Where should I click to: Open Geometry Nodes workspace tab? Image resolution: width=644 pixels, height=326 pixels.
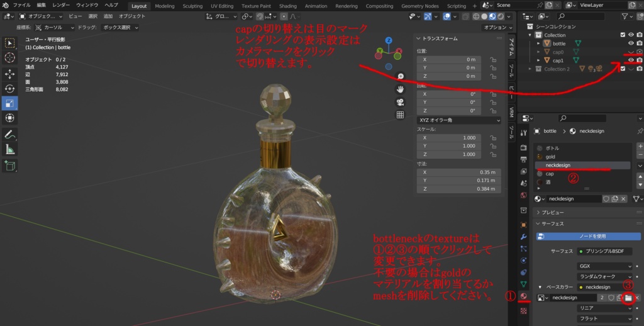[x=419, y=6]
